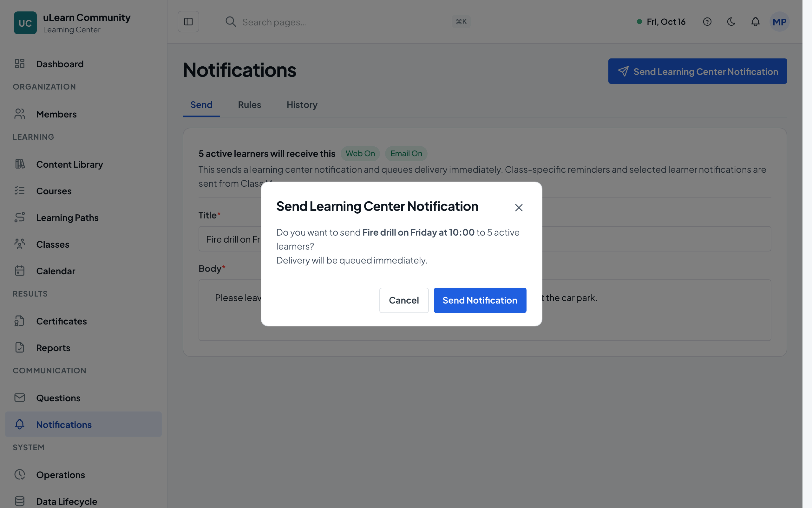812x508 pixels.
Task: Open Reports in sidebar
Action: [83, 348]
